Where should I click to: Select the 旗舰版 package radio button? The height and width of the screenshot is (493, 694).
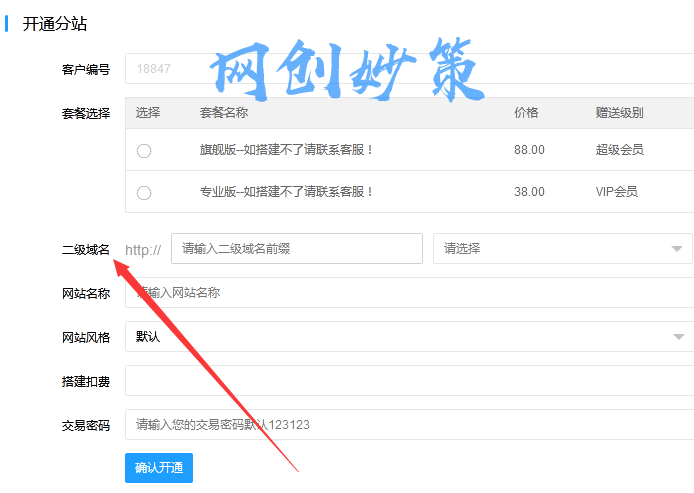tap(144, 150)
